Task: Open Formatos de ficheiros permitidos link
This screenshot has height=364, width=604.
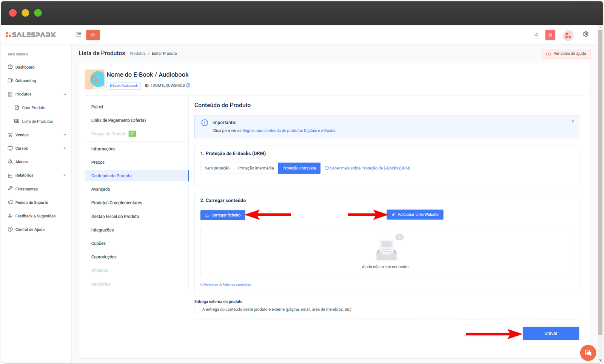Action: coord(227,285)
